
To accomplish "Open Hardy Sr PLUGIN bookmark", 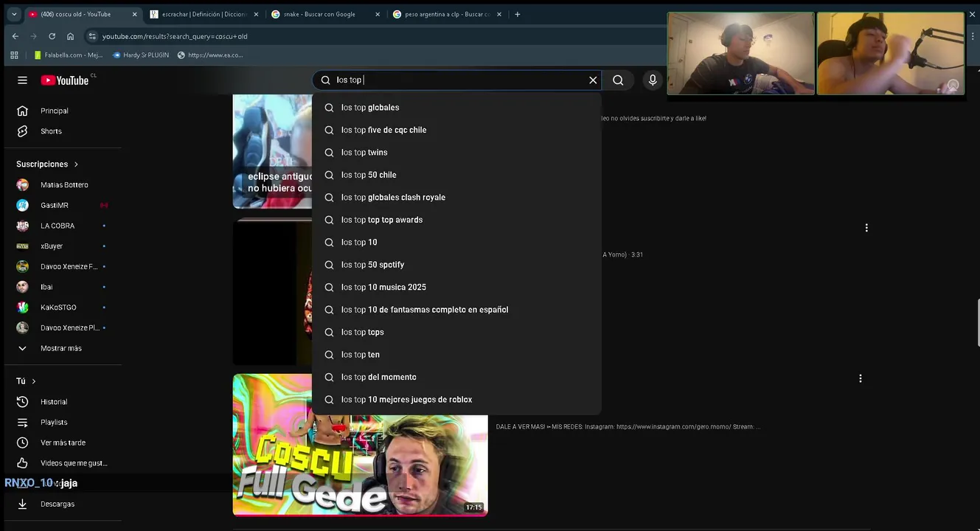I will tap(141, 55).
